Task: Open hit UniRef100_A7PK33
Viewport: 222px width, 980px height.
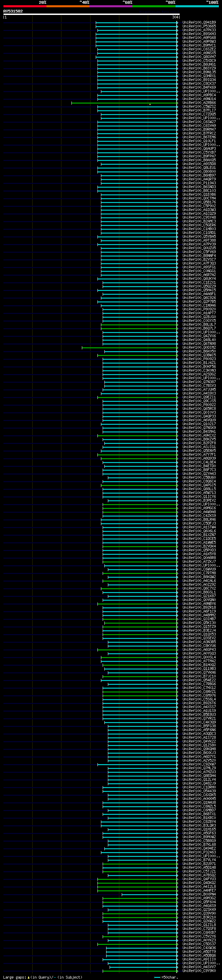Action: coord(199,30)
